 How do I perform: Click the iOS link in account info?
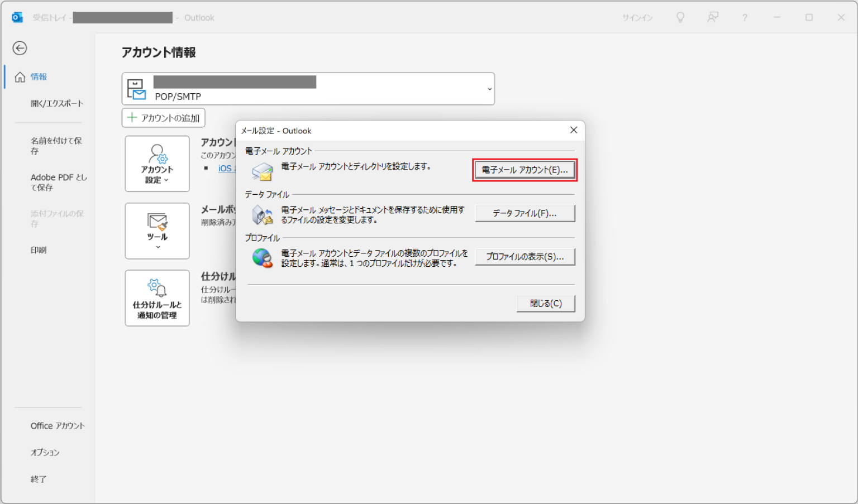tap(226, 169)
